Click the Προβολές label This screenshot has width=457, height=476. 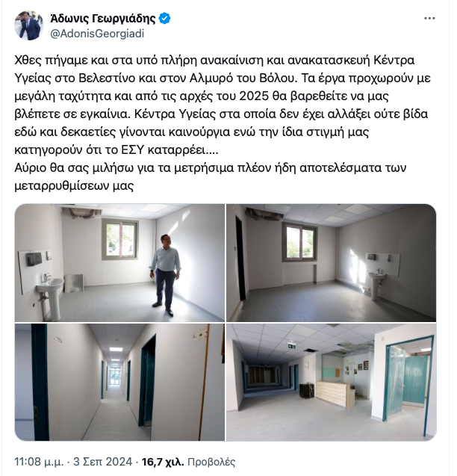tap(211, 462)
